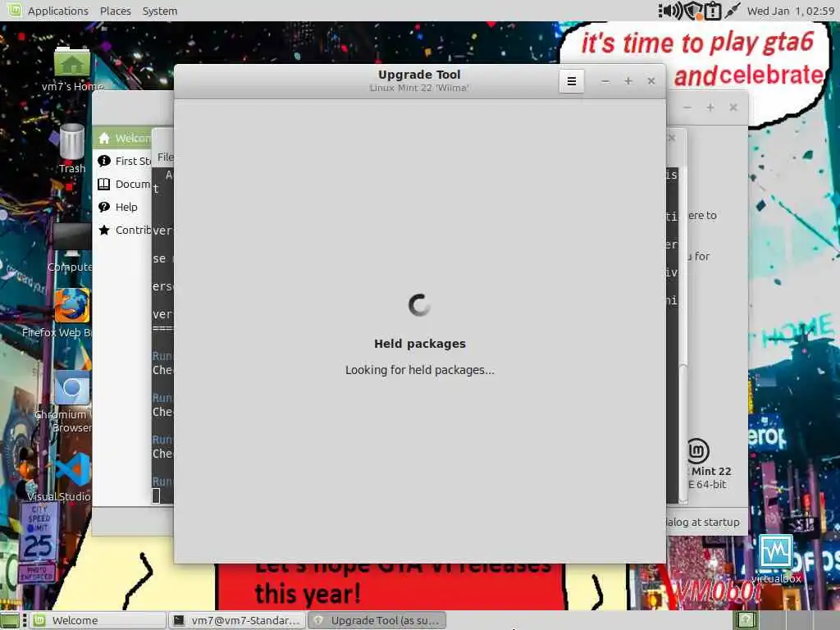Click the panel clock showing Wed Jan 1
This screenshot has height=630, width=840.
(x=791, y=11)
